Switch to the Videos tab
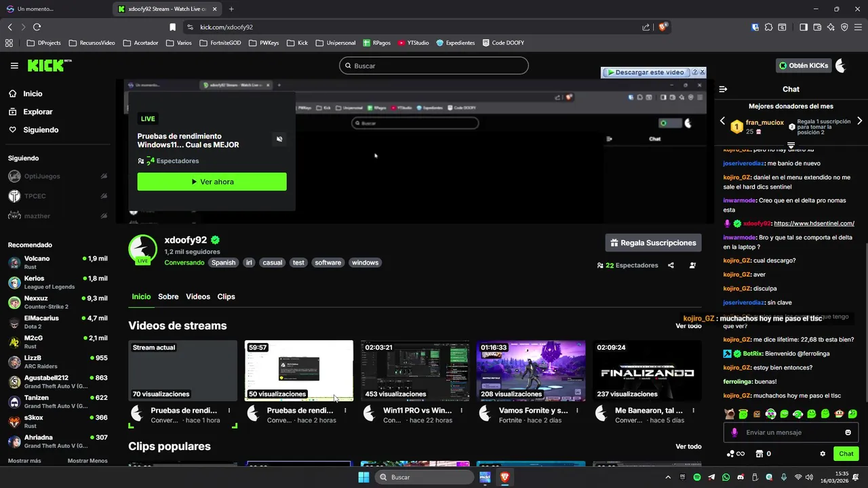This screenshot has width=868, height=488. [198, 297]
